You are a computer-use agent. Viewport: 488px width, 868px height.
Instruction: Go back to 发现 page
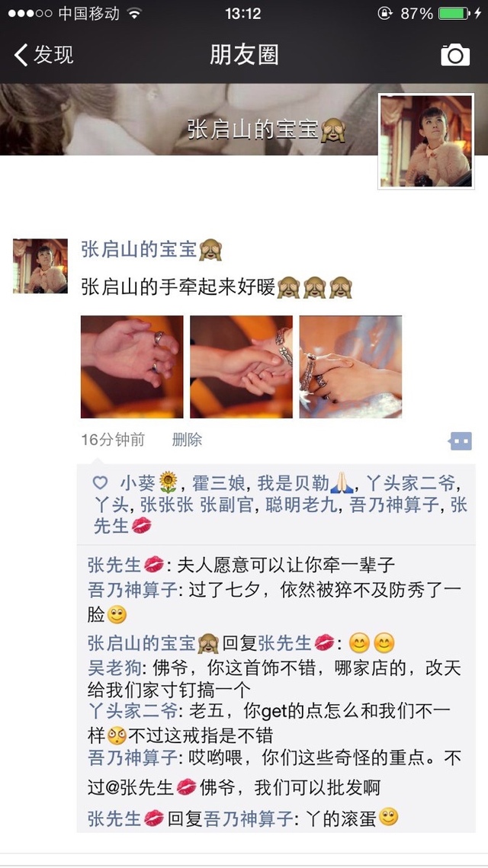tap(43, 55)
